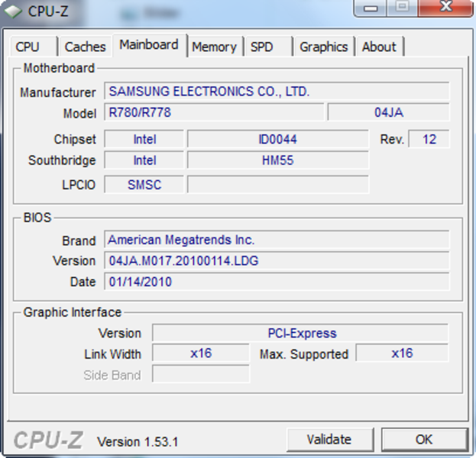Click the model revision field 04JA
Image resolution: width=476 pixels, height=458 pixels.
click(x=389, y=112)
